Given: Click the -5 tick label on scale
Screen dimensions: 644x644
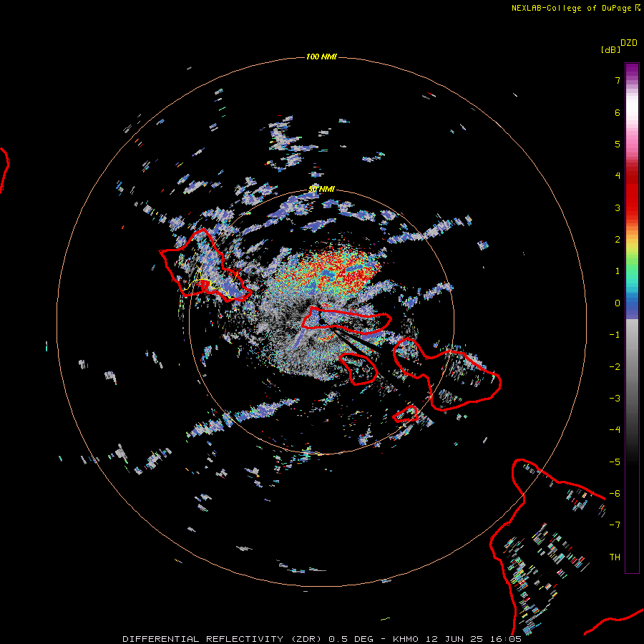Looking at the screenshot, I should (x=615, y=462).
